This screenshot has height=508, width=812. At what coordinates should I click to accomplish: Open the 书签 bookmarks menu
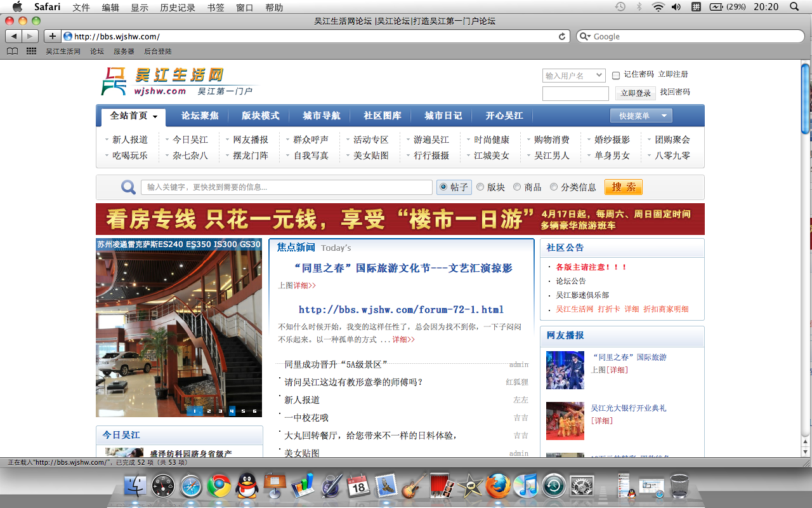pos(216,7)
